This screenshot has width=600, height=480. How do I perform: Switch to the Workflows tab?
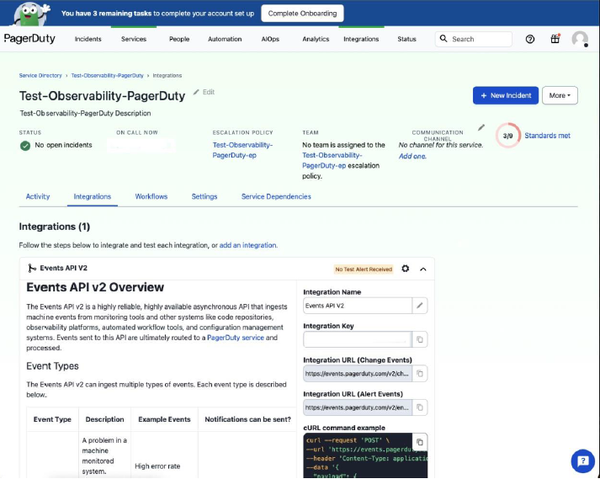tap(151, 197)
